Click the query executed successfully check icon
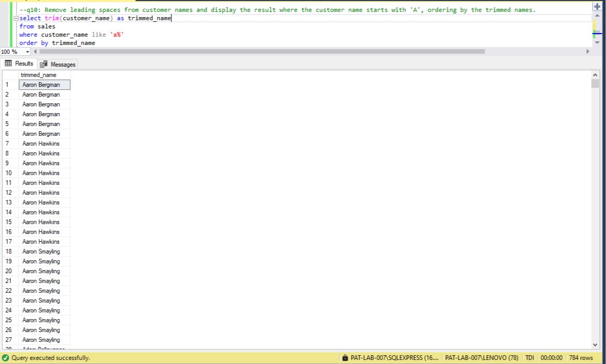Screen dimensions: 606x364 [x=5, y=358]
